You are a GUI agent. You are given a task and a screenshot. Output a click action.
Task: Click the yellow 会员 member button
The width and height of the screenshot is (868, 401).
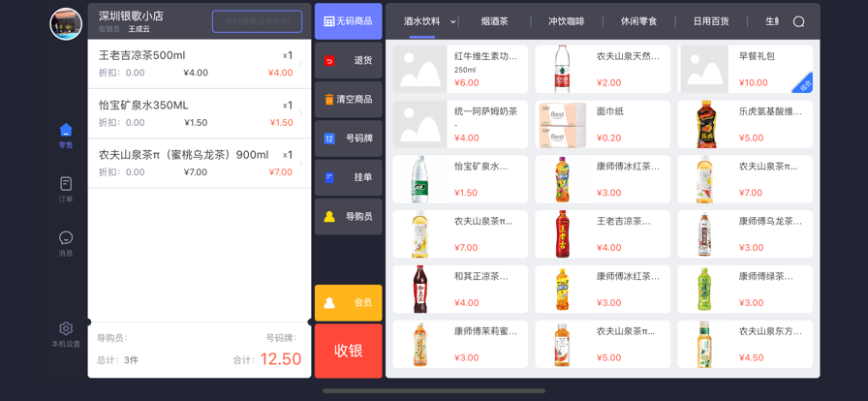click(348, 302)
